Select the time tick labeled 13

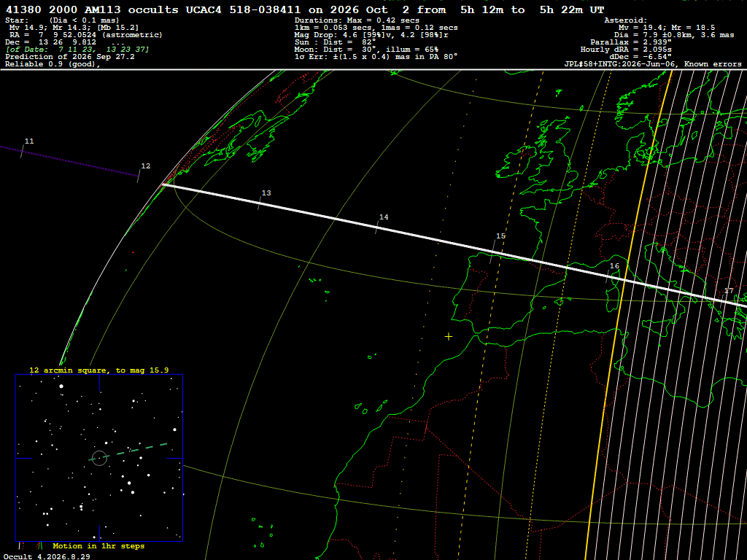point(266,192)
